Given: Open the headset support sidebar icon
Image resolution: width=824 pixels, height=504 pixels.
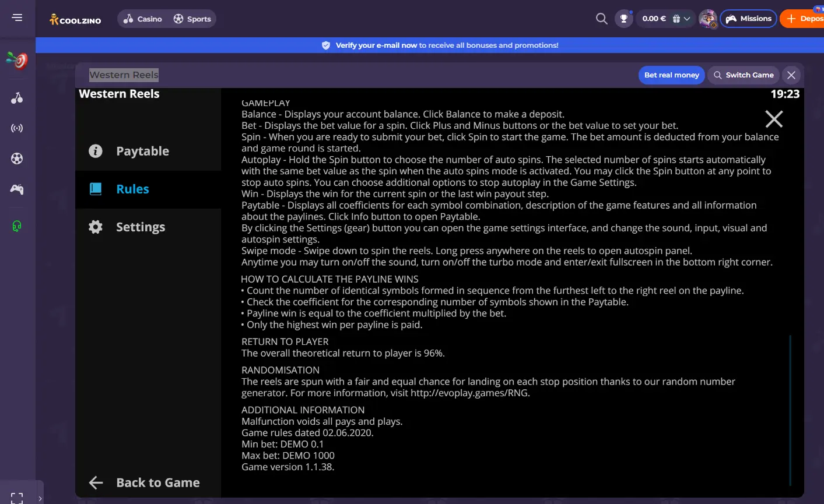Looking at the screenshot, I should click(x=17, y=226).
